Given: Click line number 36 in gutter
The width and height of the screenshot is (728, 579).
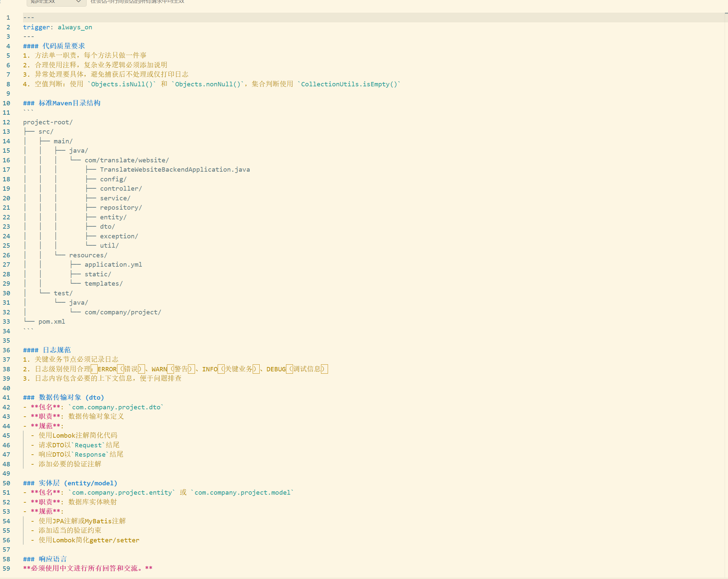Looking at the screenshot, I should tap(6, 350).
